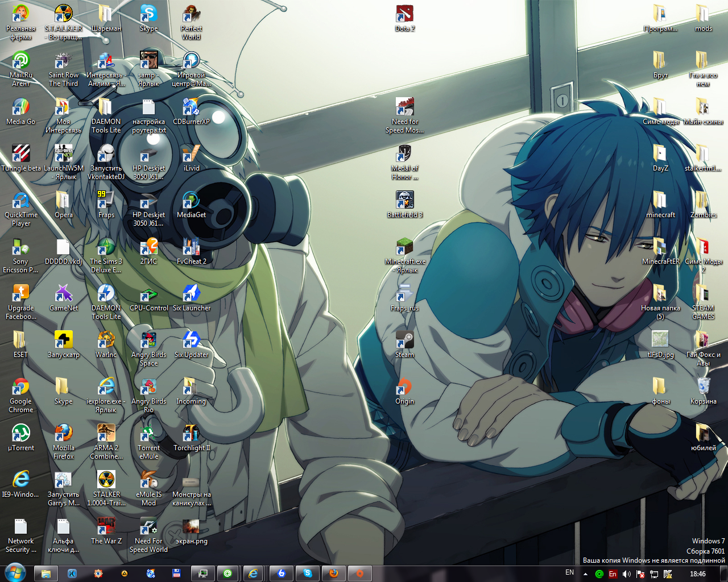Open the mods folder
Viewport: 728px width, 582px height.
point(703,18)
